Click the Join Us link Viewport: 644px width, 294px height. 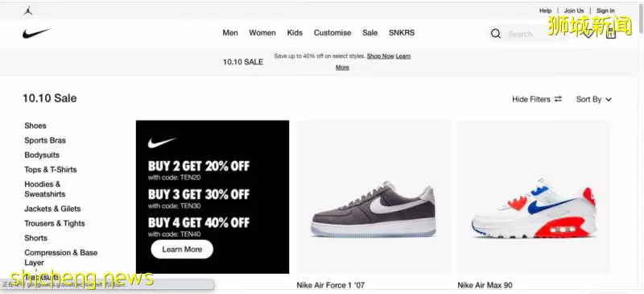pyautogui.click(x=574, y=10)
